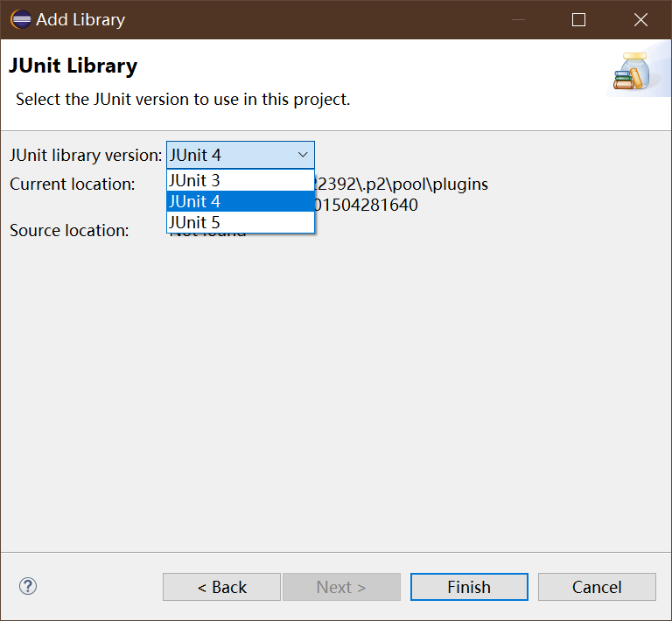Image resolution: width=672 pixels, height=621 pixels.
Task: Click the Finish button
Action: pyautogui.click(x=469, y=587)
